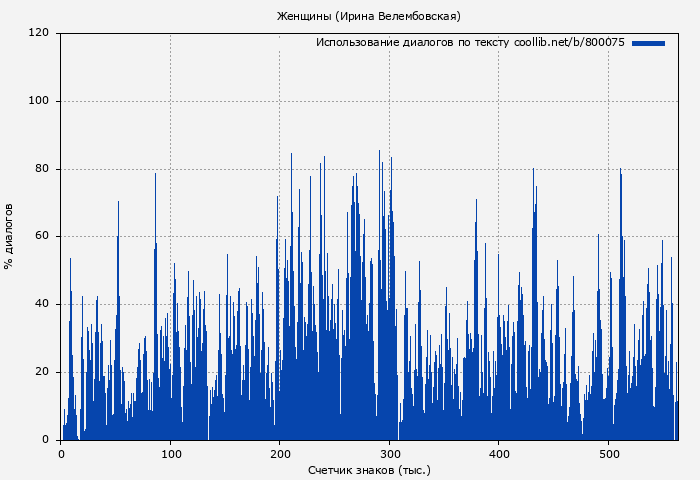This screenshot has height=480, width=700.
Task: Click the y-axis tick label 80
Action: (42, 169)
